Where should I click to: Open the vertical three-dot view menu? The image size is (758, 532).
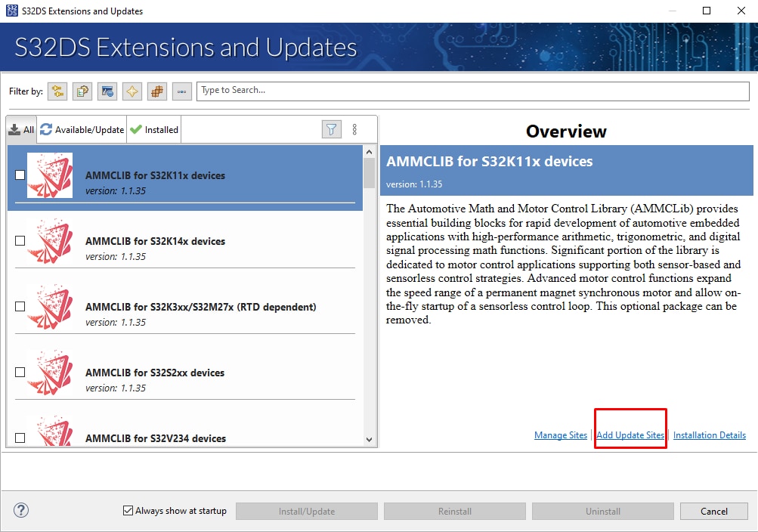(x=354, y=128)
